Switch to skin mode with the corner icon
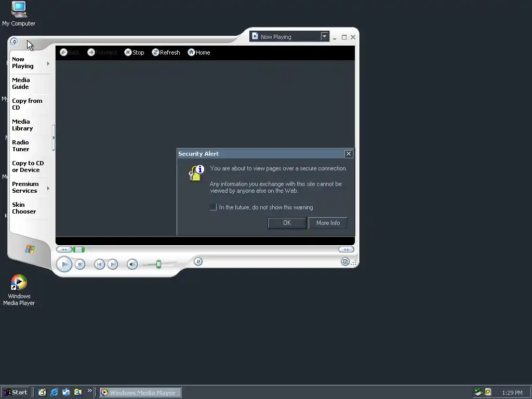The height and width of the screenshot is (399, 532). pos(345,262)
